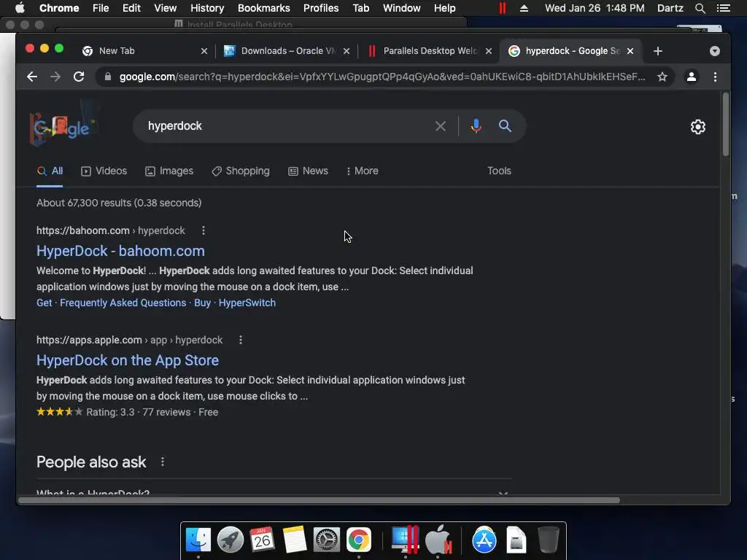Open a new tab with plus button

[658, 51]
